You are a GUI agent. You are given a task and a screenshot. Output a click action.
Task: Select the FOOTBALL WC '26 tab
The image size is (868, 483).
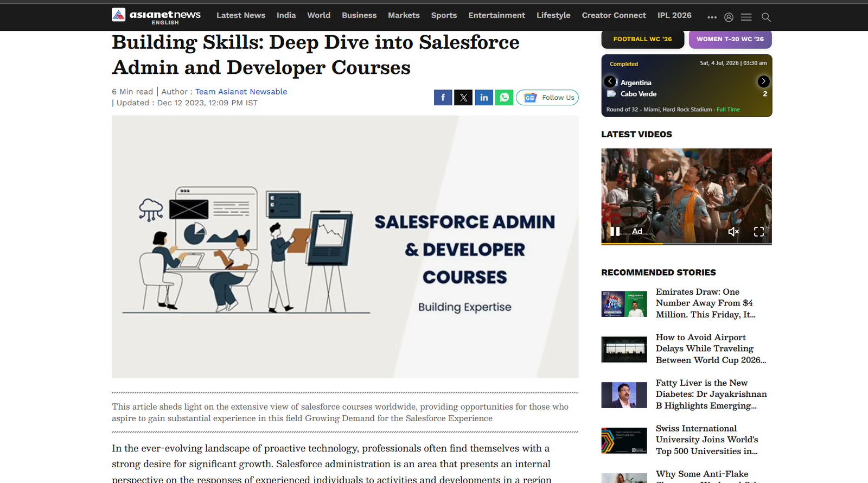click(642, 39)
